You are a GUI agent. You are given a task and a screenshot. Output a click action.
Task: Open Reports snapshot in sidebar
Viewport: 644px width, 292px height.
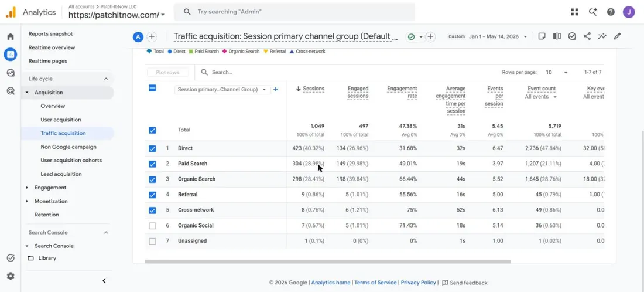point(50,34)
